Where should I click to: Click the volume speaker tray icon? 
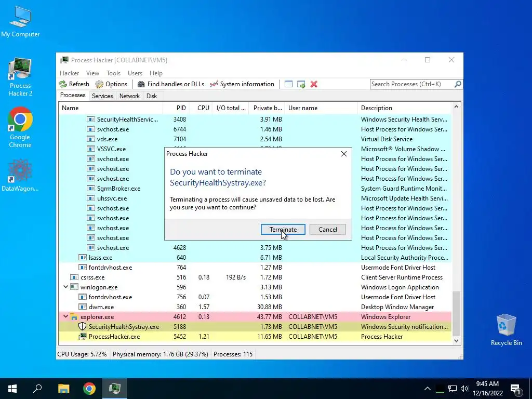tap(464, 389)
